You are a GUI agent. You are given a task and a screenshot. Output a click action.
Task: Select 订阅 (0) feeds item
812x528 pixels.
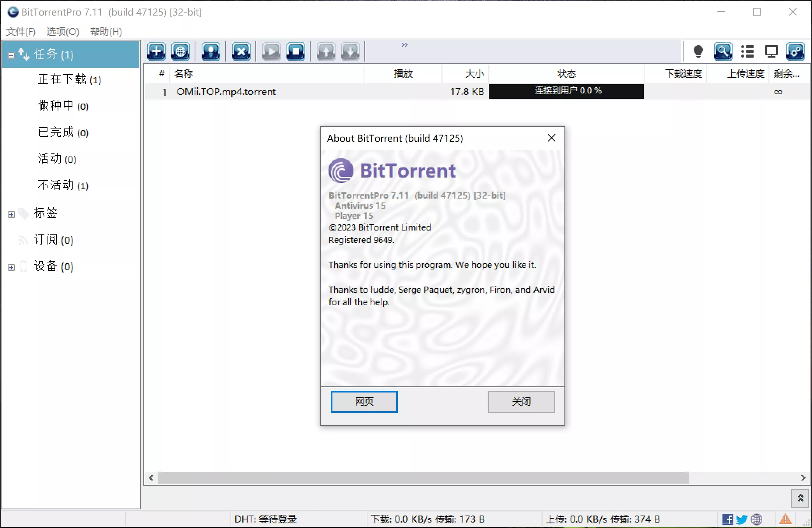54,240
